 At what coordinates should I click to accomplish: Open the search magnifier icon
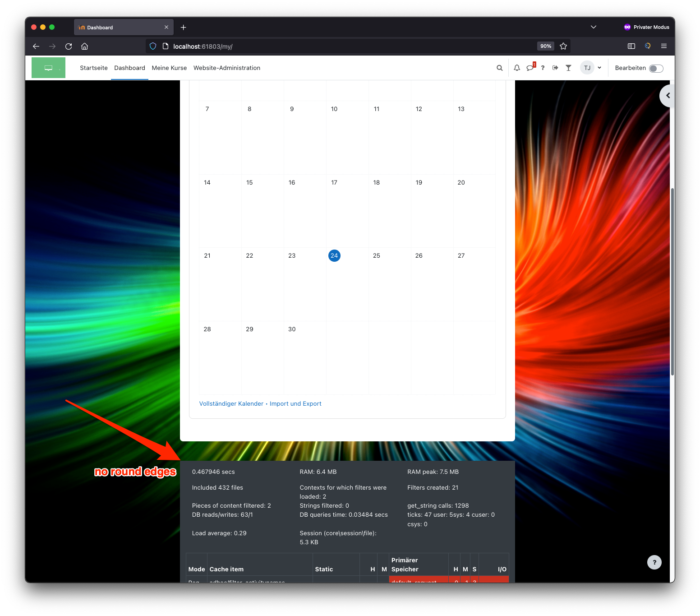[x=499, y=68]
